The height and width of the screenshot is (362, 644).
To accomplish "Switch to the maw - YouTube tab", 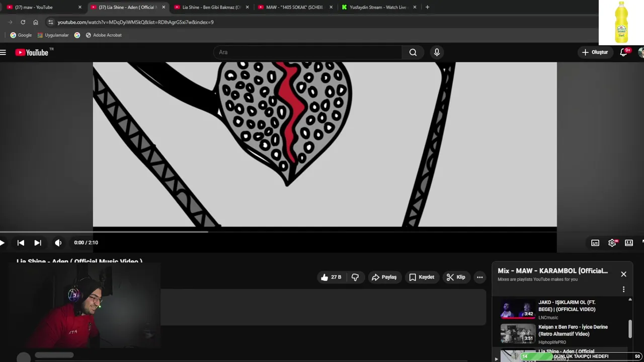I will pos(42,7).
